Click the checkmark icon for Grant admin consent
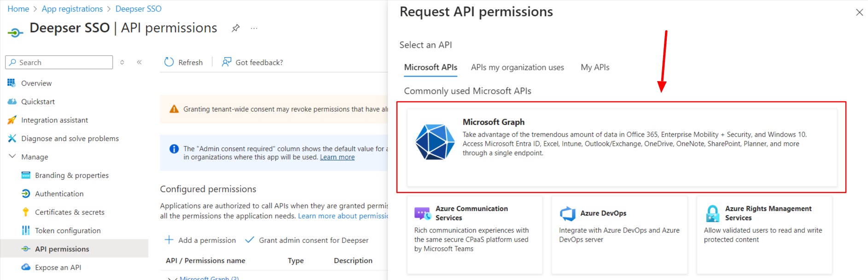 [x=250, y=240]
